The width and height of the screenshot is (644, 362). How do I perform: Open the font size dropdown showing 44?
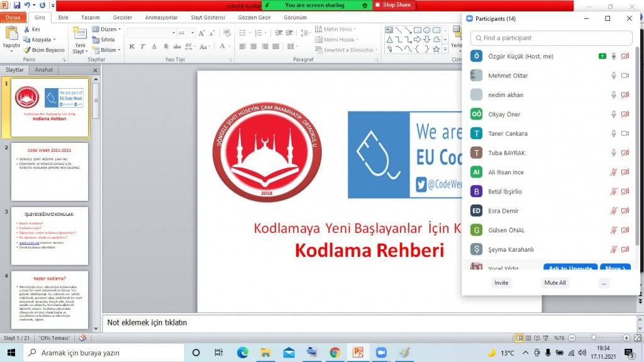coord(192,33)
